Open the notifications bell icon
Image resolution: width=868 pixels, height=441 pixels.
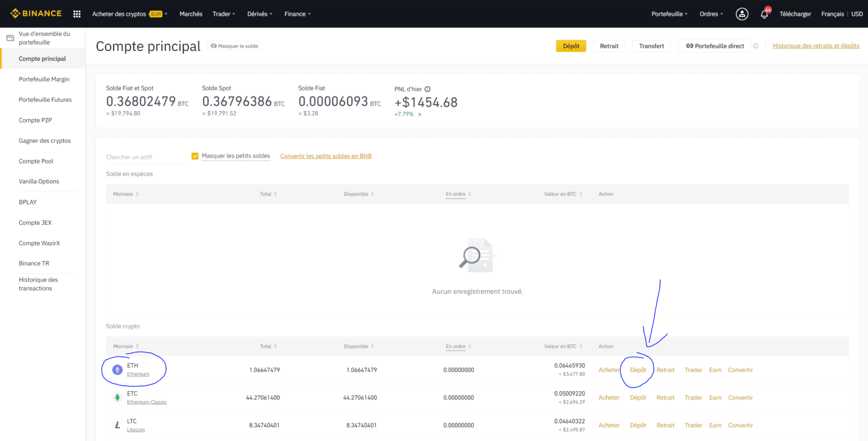coord(765,14)
